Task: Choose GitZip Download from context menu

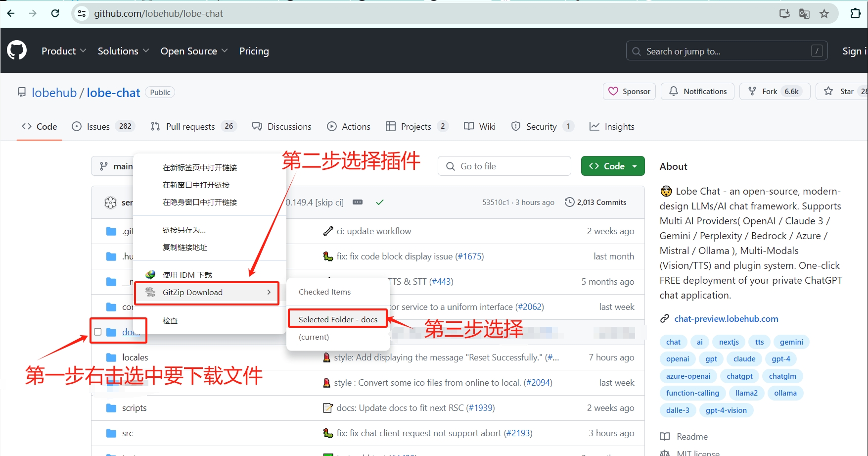Action: click(x=207, y=293)
